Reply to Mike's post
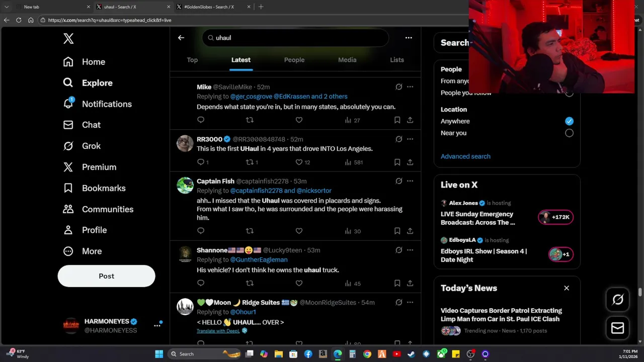The image size is (644, 362). click(x=201, y=120)
